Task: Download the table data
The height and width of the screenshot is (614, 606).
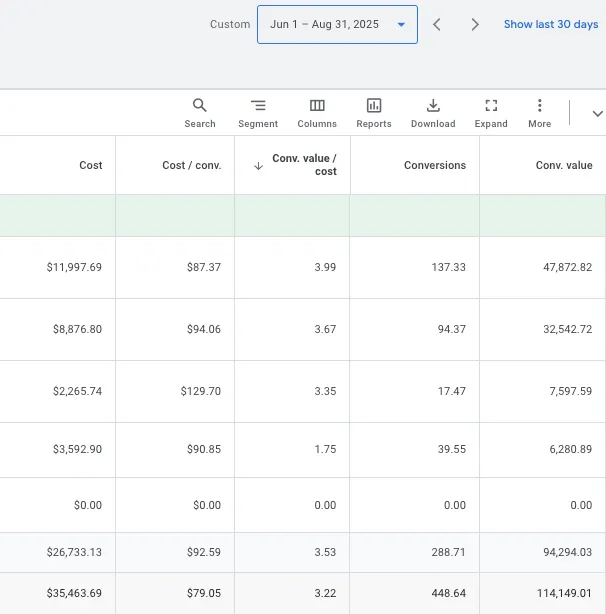Action: [433, 112]
